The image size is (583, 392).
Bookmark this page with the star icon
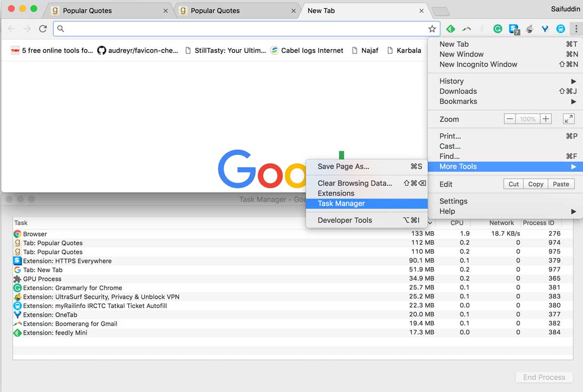point(432,29)
